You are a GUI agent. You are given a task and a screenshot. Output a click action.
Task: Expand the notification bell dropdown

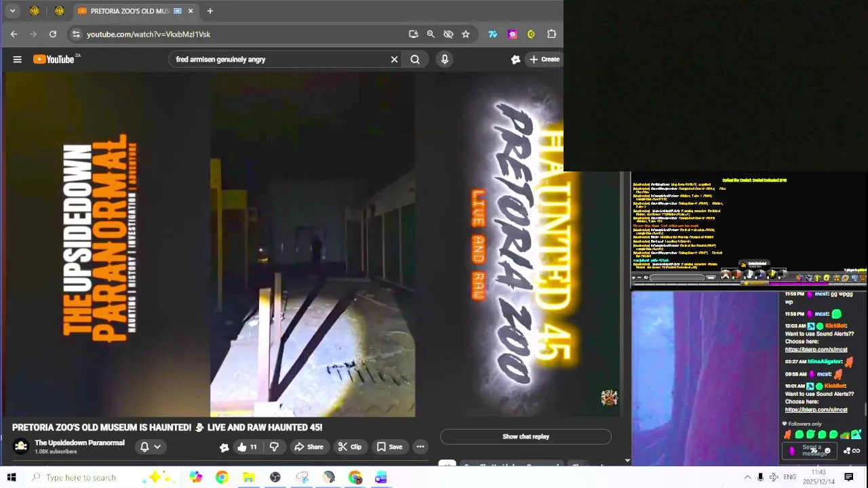point(151,447)
